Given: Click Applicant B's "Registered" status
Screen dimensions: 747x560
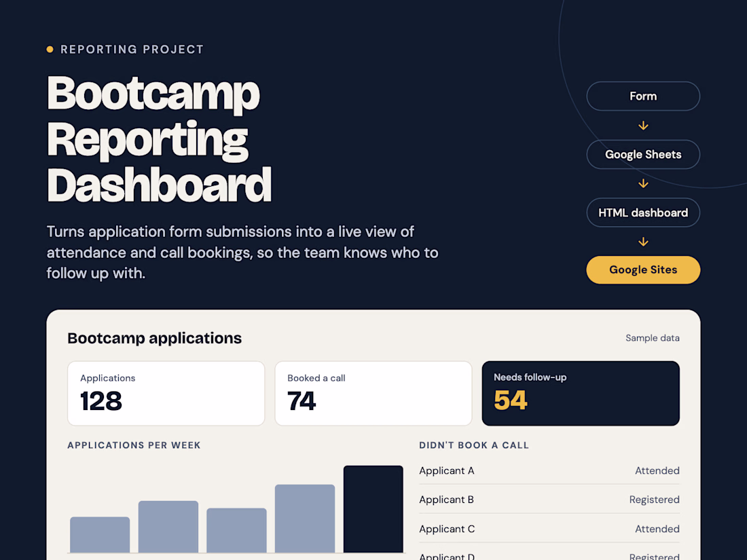Looking at the screenshot, I should coord(655,500).
